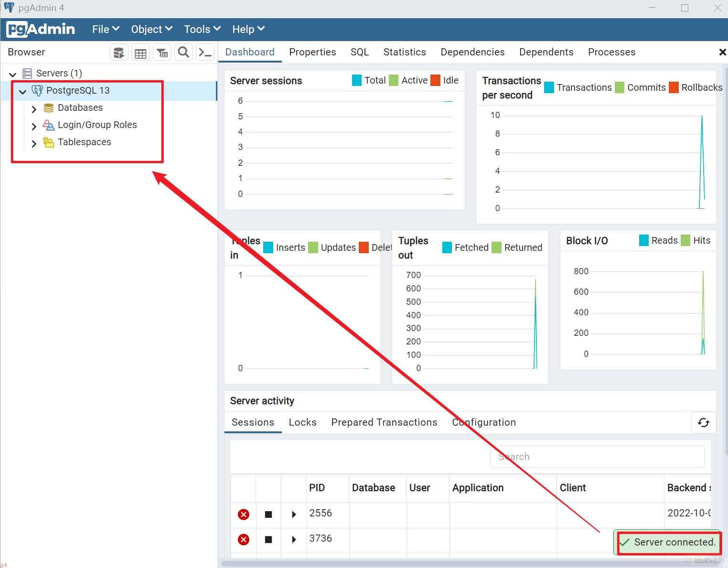
Task: Click the horizontal scrollbar at bottom
Action: 471,563
